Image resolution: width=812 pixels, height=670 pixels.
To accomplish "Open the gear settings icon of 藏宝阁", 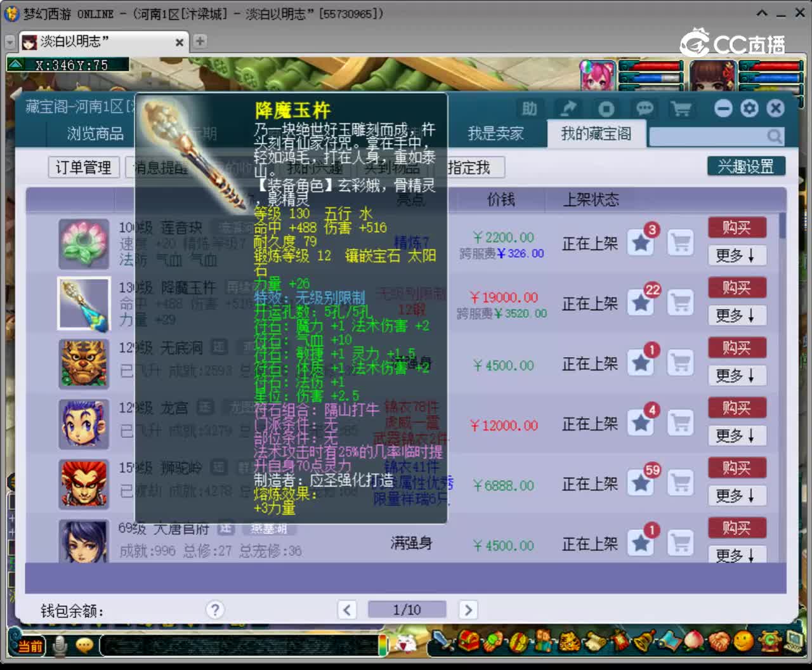I will click(x=749, y=108).
